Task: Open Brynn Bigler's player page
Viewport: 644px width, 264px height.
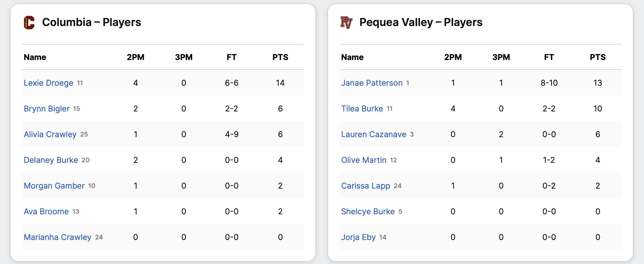Action: click(x=47, y=109)
